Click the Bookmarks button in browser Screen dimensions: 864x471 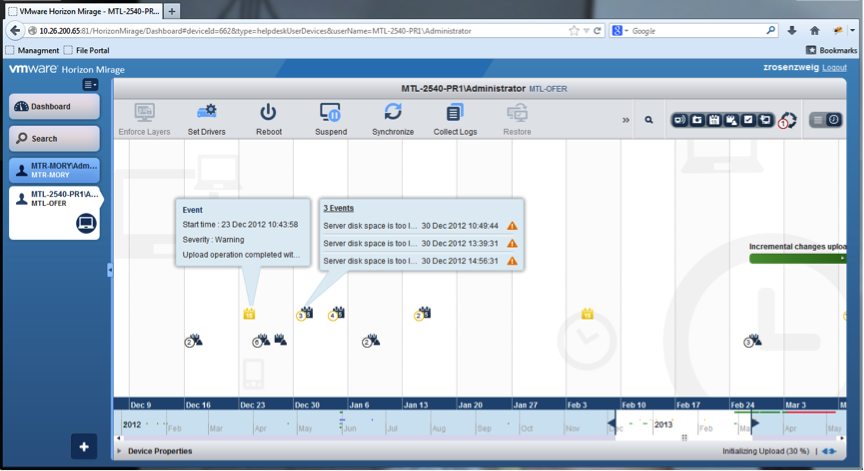pos(831,50)
